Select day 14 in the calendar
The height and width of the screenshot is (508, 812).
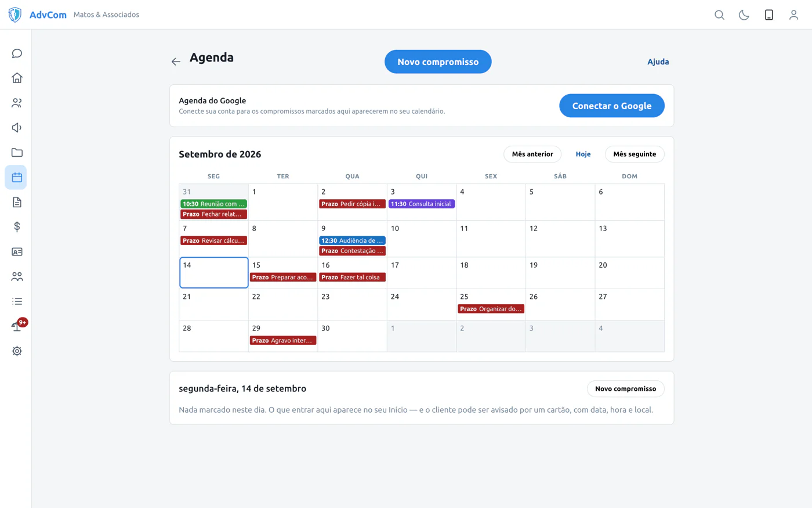(214, 273)
